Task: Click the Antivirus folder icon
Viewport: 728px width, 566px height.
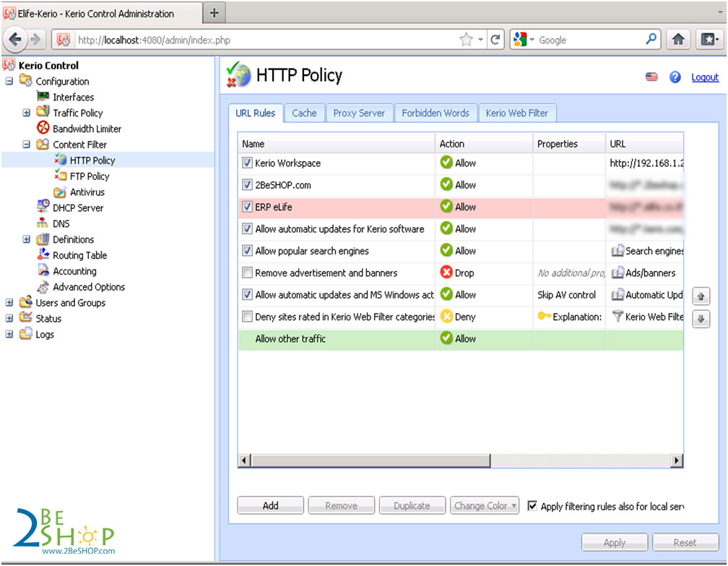Action: click(x=60, y=192)
